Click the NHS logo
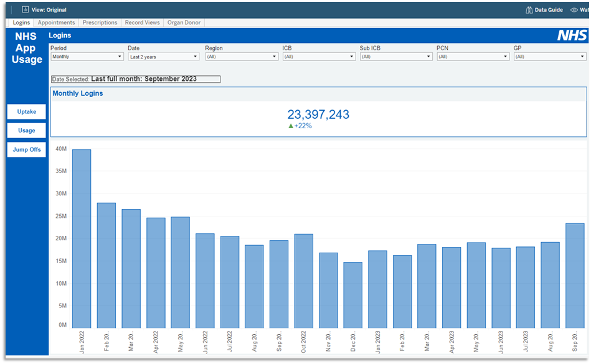Screen dimensions: 591x364 [572, 35]
